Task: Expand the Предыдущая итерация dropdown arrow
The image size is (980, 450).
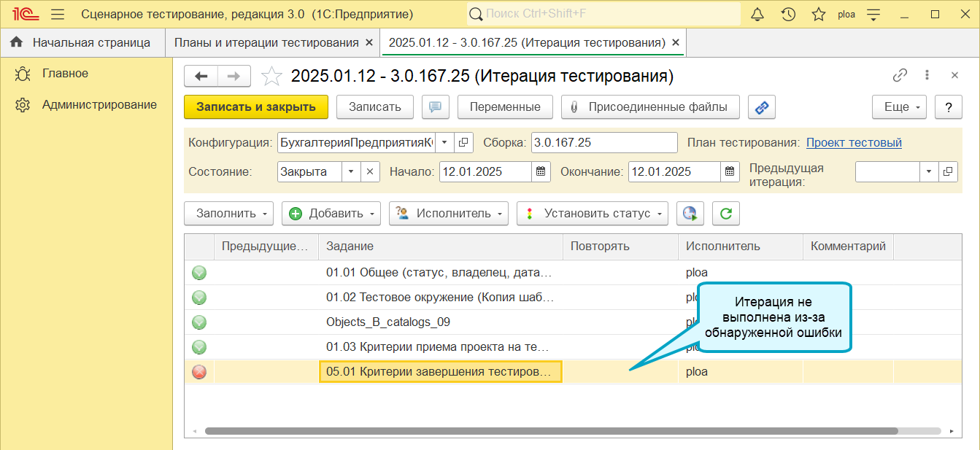Action: pyautogui.click(x=929, y=172)
